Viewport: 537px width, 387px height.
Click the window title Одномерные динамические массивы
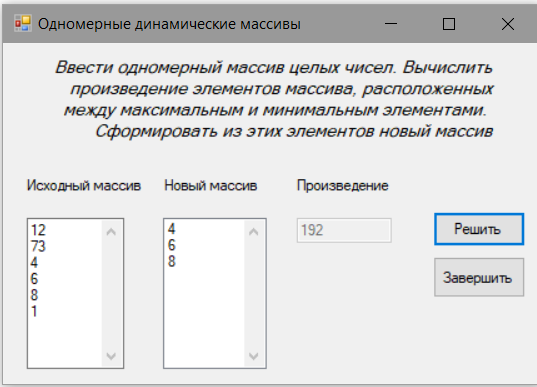(x=169, y=24)
